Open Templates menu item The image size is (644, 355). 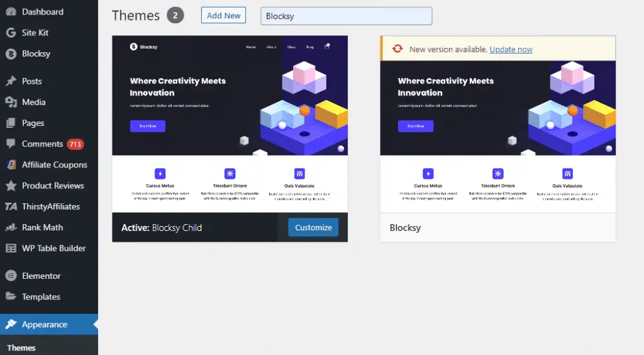[49, 296]
